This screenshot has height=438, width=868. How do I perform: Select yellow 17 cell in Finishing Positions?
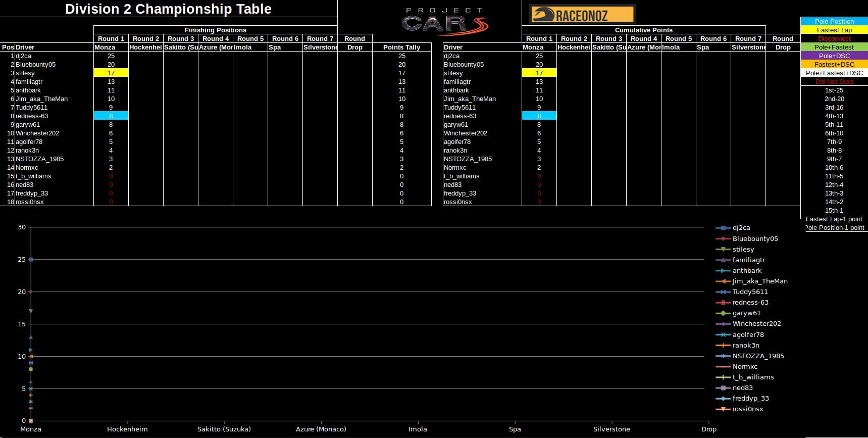(111, 73)
